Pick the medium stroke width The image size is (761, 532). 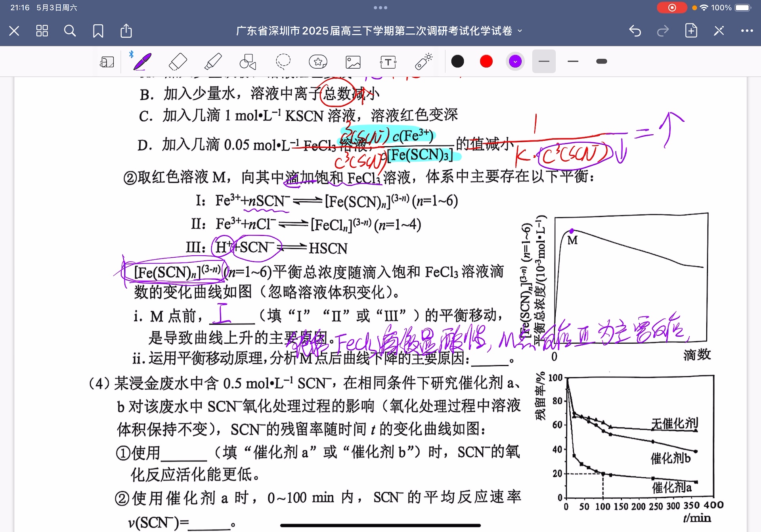[573, 61]
